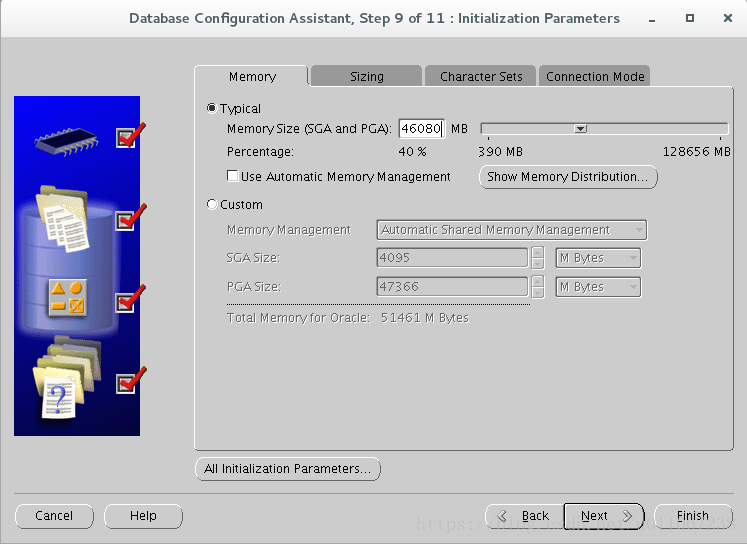Viewport: 747px width, 544px height.
Task: Click the documents folder icon on database cylinder
Action: 63,218
